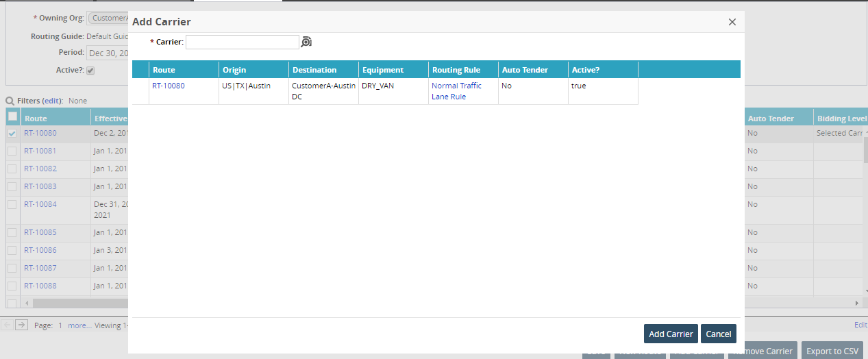Click into the Period date field
The image size is (868, 359).
(x=108, y=53)
